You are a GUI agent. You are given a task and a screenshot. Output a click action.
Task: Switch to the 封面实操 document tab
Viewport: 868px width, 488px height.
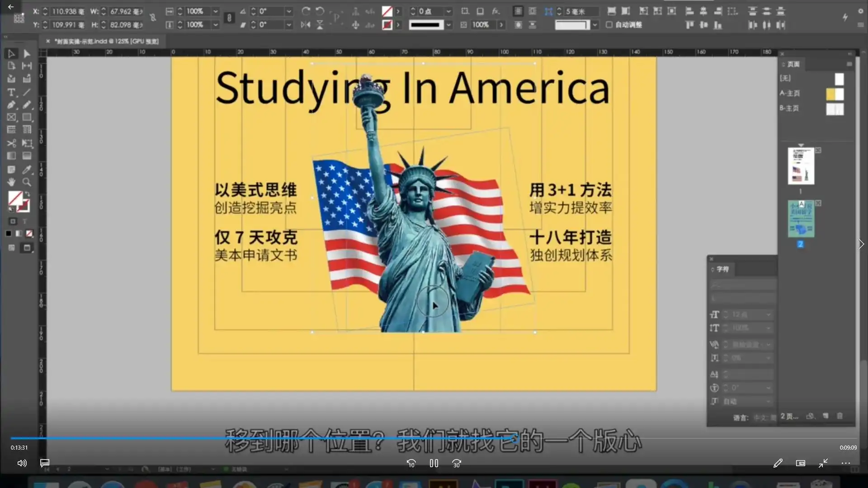pyautogui.click(x=106, y=41)
